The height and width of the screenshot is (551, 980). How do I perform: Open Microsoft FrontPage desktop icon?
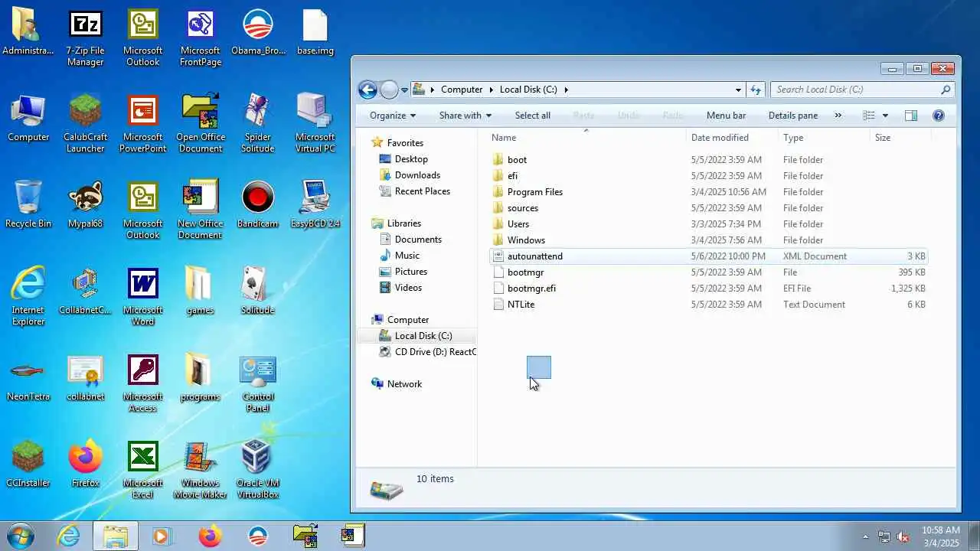pyautogui.click(x=200, y=38)
